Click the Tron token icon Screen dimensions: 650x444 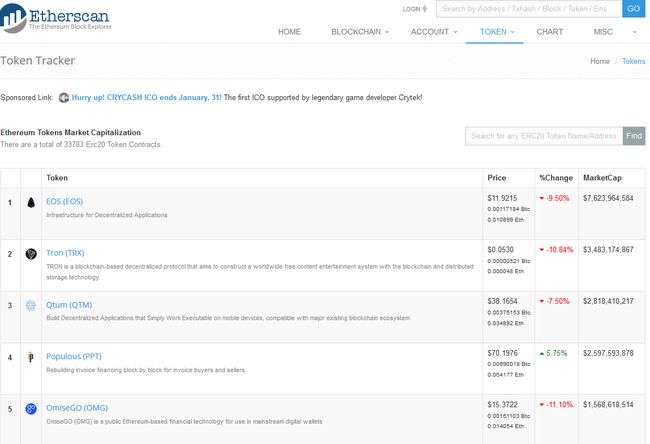click(31, 254)
